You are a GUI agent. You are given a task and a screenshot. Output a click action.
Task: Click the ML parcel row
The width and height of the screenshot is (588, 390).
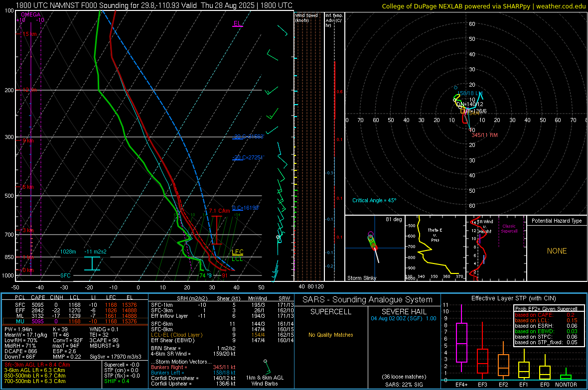pyautogui.click(x=75, y=316)
